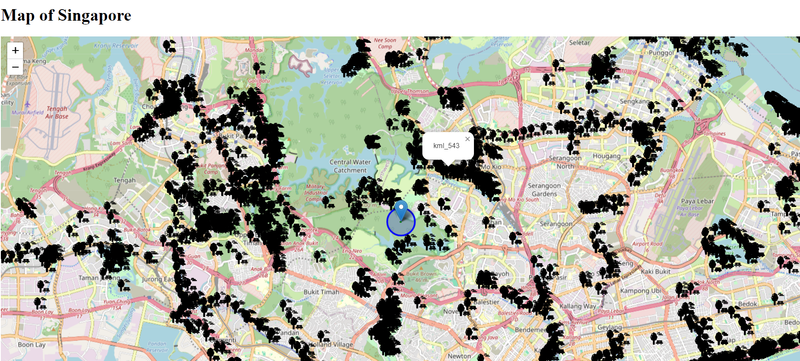Zoom in with the plus button
The width and height of the screenshot is (800, 361).
[x=15, y=50]
